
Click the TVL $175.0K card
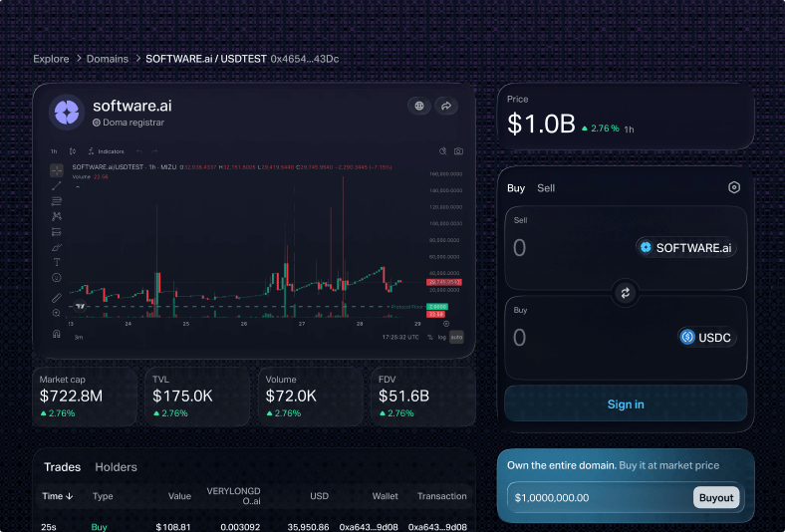[198, 397]
